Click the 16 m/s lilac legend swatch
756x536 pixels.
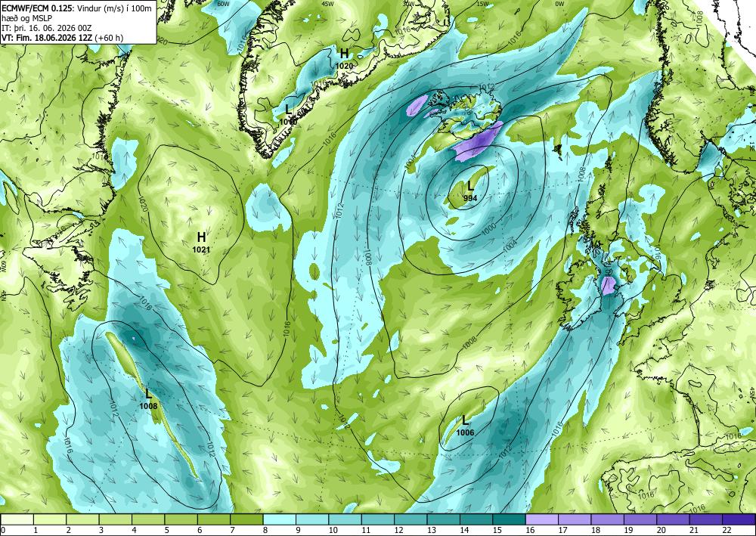(542, 519)
